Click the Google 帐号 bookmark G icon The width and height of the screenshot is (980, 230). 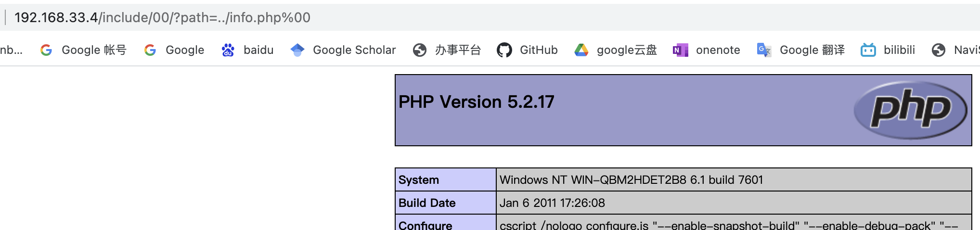46,50
